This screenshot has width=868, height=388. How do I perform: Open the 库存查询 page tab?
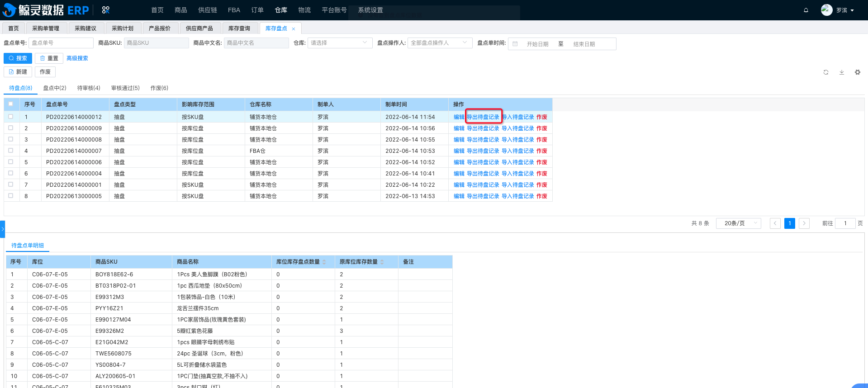239,28
